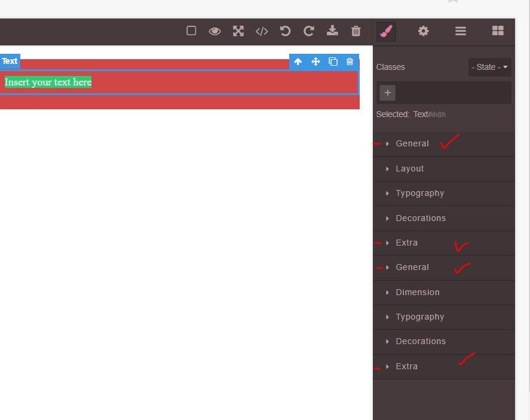This screenshot has height=420, width=530.
Task: Clear canvas with top toolbar trash icon
Action: (x=356, y=31)
